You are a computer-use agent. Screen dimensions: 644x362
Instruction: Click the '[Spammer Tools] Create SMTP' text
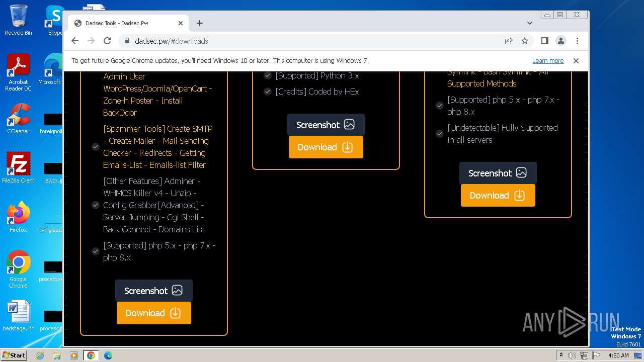tap(158, 129)
